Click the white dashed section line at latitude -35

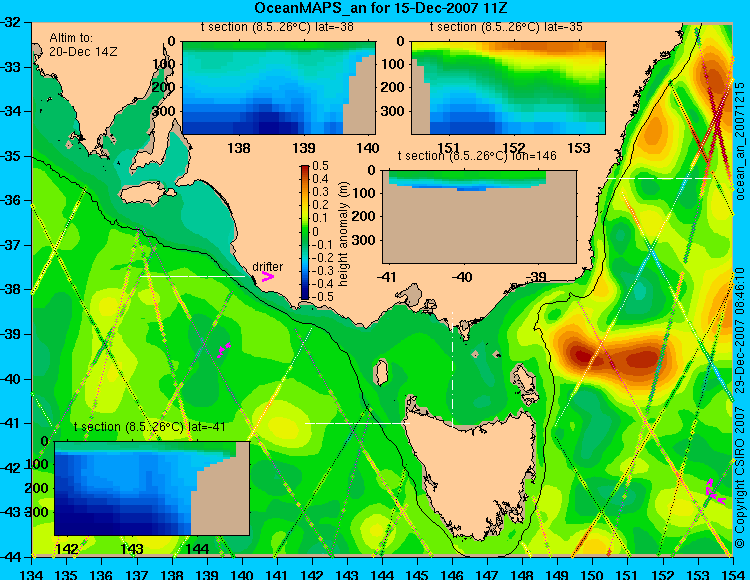[x=660, y=178]
